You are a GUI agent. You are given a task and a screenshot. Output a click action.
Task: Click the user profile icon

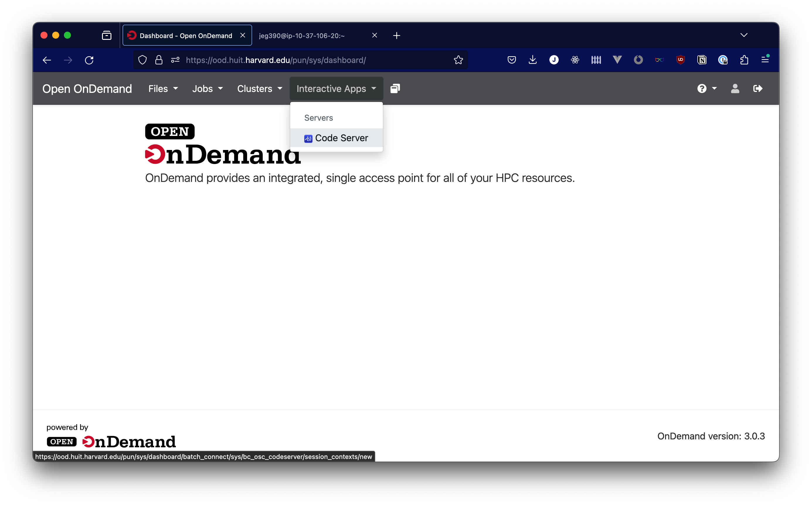tap(735, 88)
